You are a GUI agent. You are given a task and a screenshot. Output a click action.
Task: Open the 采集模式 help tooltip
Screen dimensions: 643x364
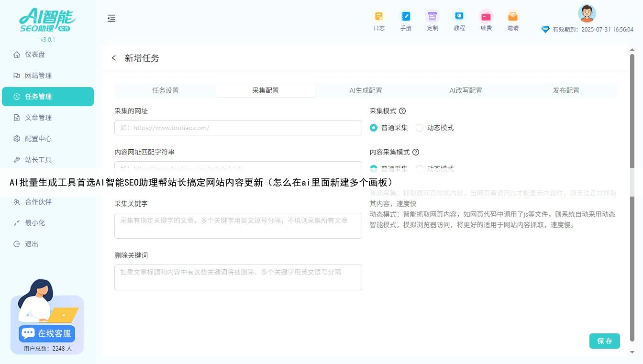(x=403, y=111)
